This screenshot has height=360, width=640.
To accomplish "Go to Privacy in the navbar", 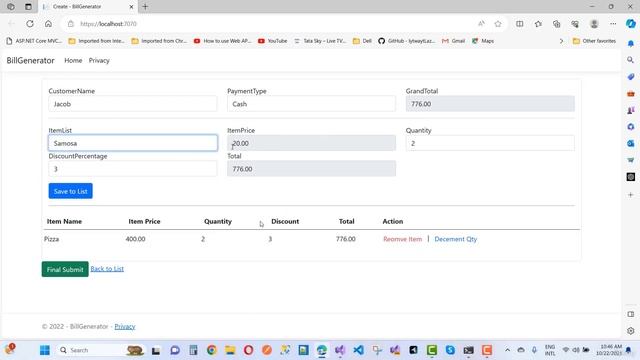I will (x=99, y=60).
